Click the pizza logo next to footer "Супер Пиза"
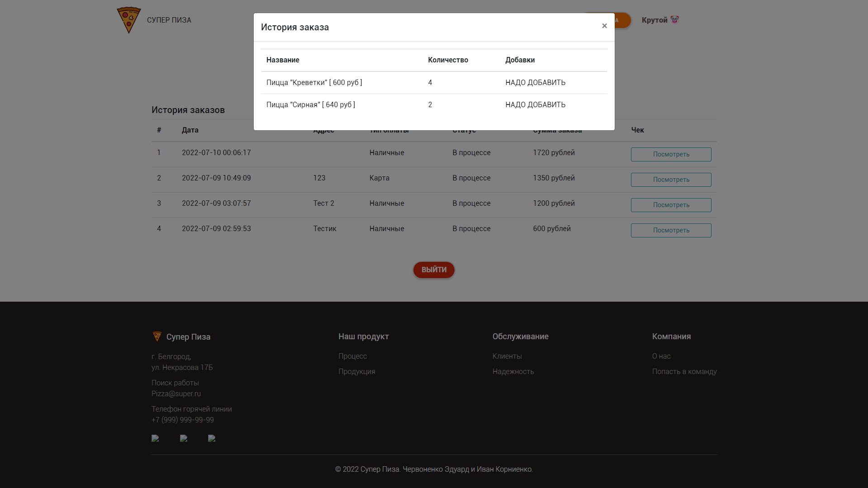Viewport: 868px width, 488px height. [x=157, y=336]
